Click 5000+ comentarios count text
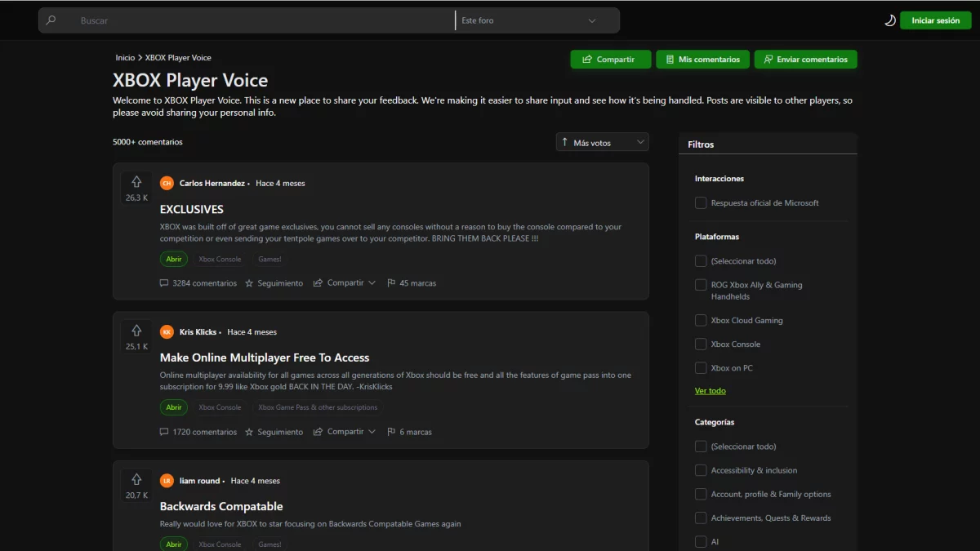 (x=148, y=142)
